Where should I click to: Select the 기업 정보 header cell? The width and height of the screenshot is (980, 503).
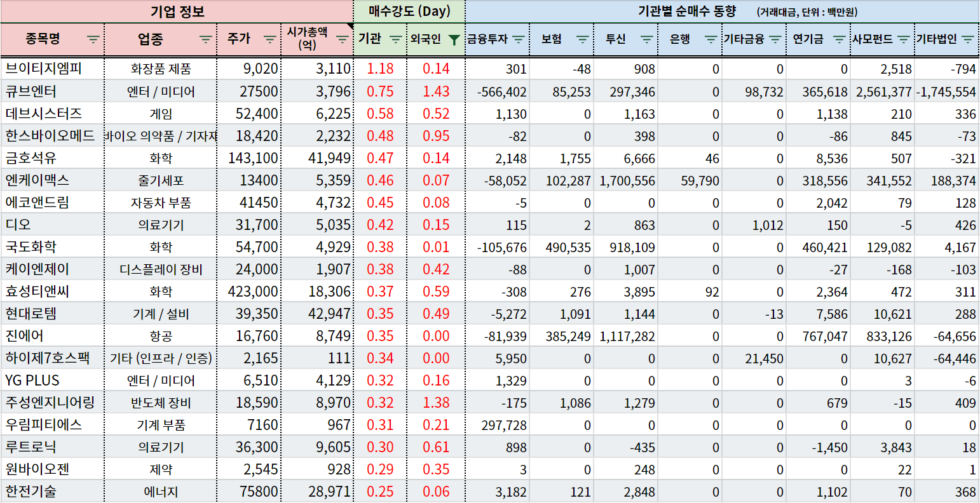click(x=177, y=11)
